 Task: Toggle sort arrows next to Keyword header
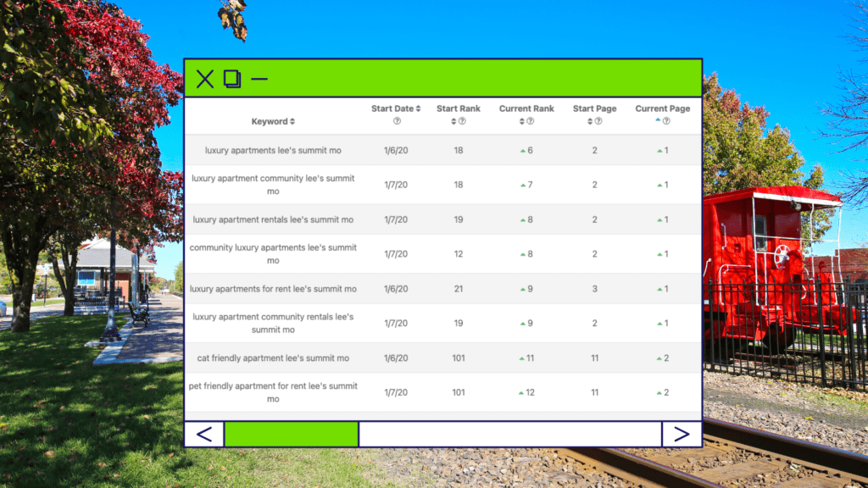292,122
